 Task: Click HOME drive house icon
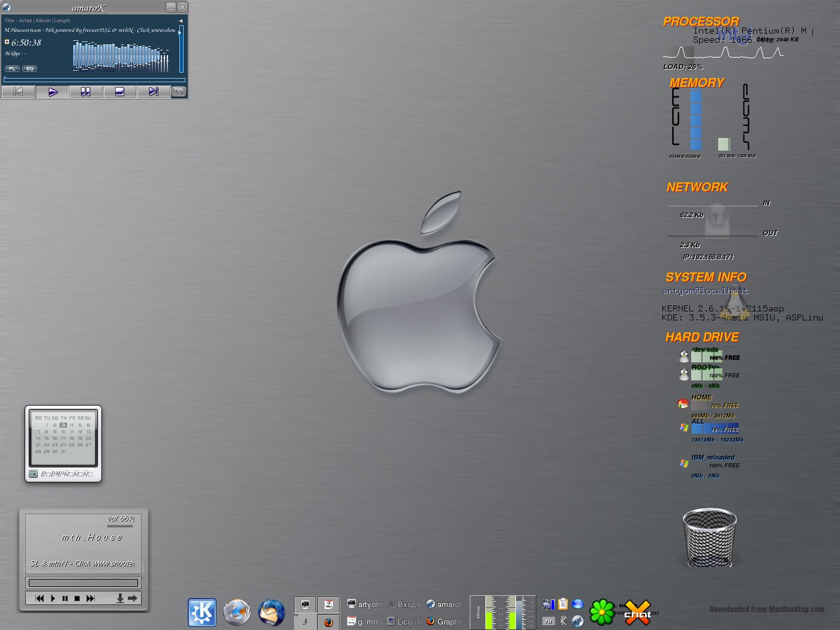[x=683, y=404]
